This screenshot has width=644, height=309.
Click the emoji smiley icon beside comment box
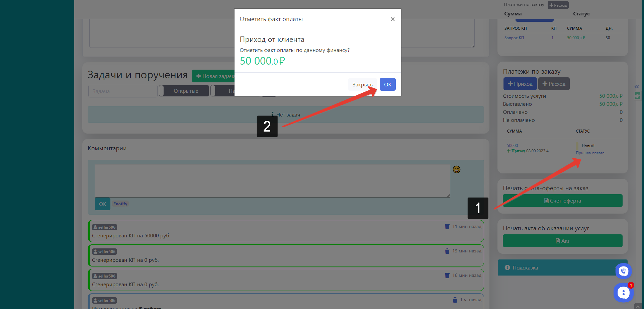coord(456,169)
